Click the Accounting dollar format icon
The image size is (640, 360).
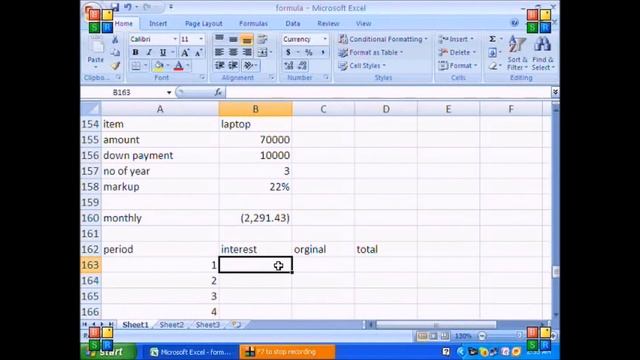click(x=288, y=52)
